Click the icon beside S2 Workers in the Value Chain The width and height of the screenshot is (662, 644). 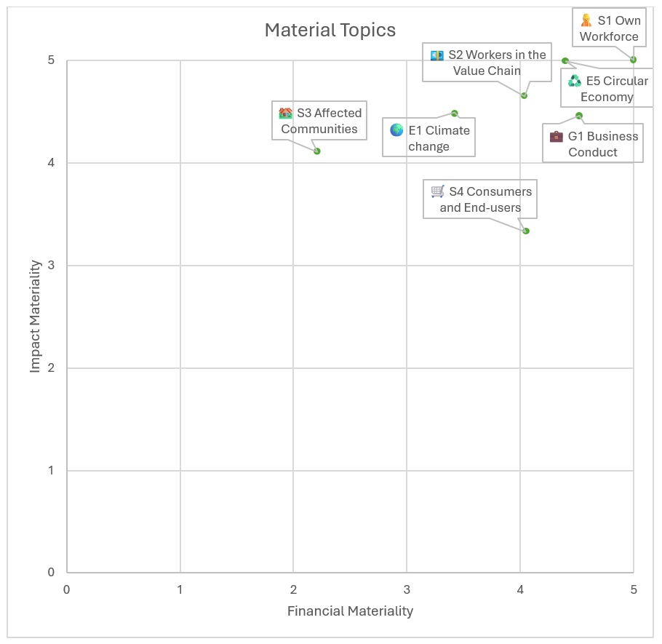click(436, 55)
